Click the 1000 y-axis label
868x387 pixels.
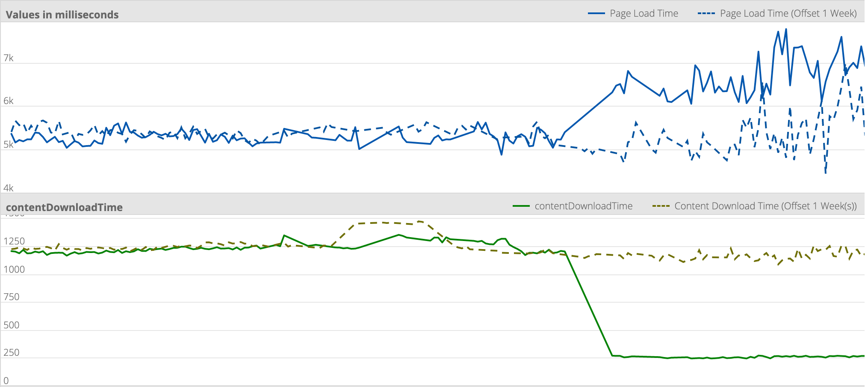pos(14,269)
